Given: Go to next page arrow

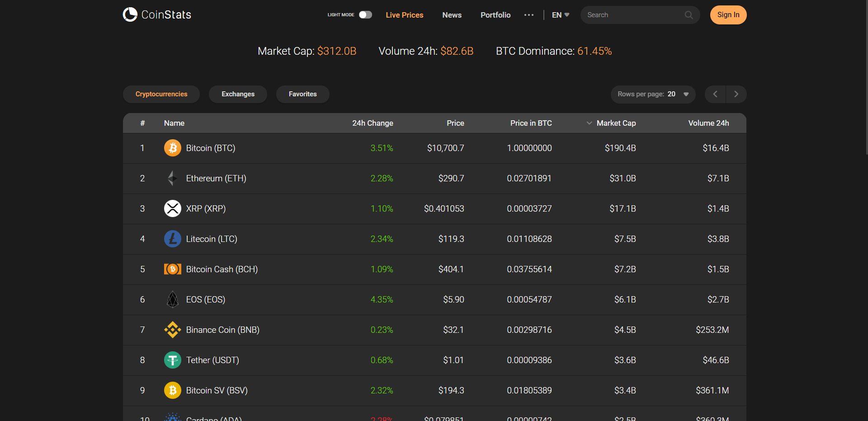Looking at the screenshot, I should pos(736,94).
